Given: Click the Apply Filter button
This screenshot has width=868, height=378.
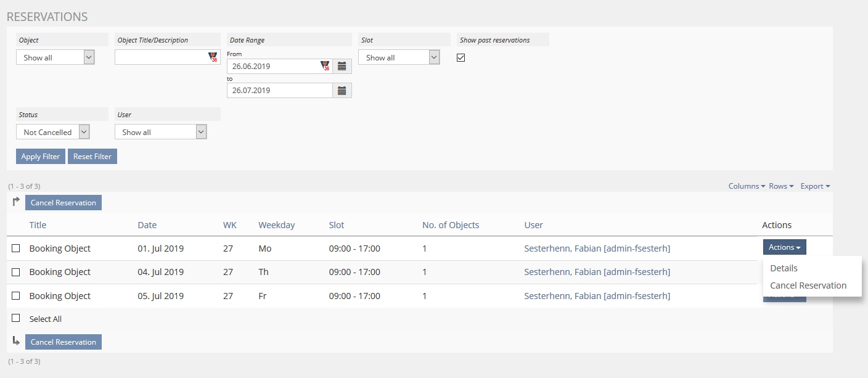Looking at the screenshot, I should coord(40,156).
